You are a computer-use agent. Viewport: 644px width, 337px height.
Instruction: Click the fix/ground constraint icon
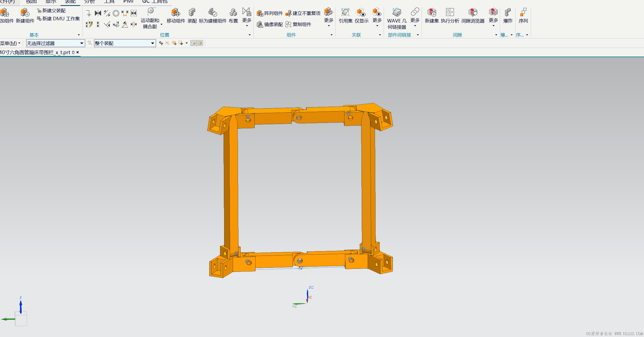[x=89, y=13]
